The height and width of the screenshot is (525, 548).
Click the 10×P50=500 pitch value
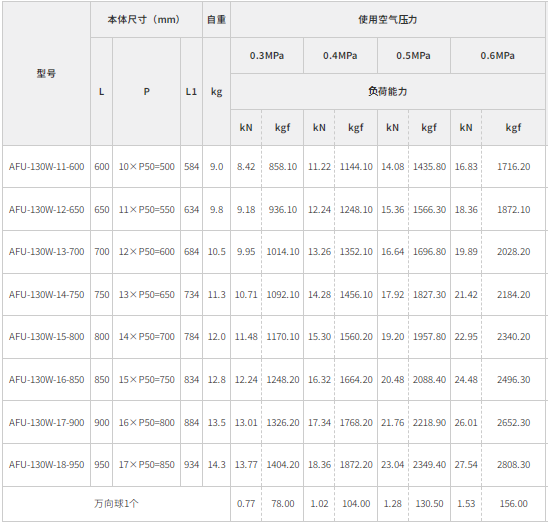click(x=146, y=167)
